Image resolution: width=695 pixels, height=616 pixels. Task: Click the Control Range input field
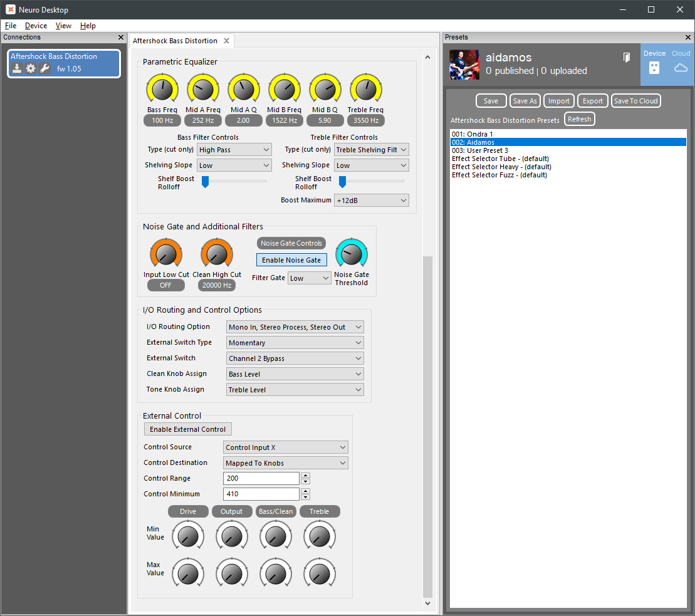[x=261, y=478]
